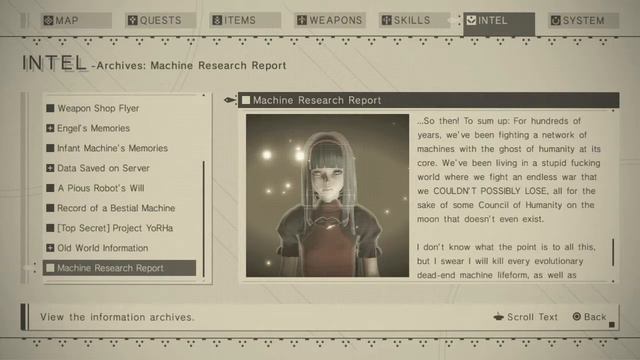This screenshot has width=640, height=360.
Task: Expand the plus icon beside Engel's Memories
Action: 50,128
